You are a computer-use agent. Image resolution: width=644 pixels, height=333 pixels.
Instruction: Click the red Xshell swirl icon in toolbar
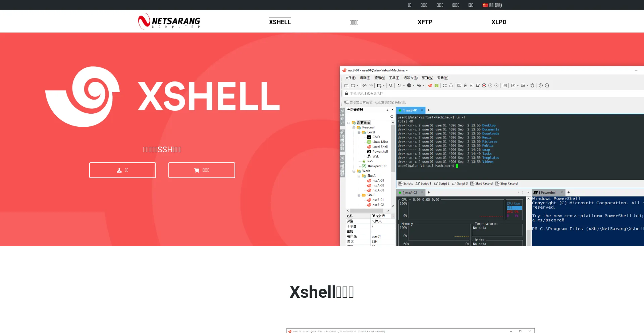pyautogui.click(x=430, y=86)
